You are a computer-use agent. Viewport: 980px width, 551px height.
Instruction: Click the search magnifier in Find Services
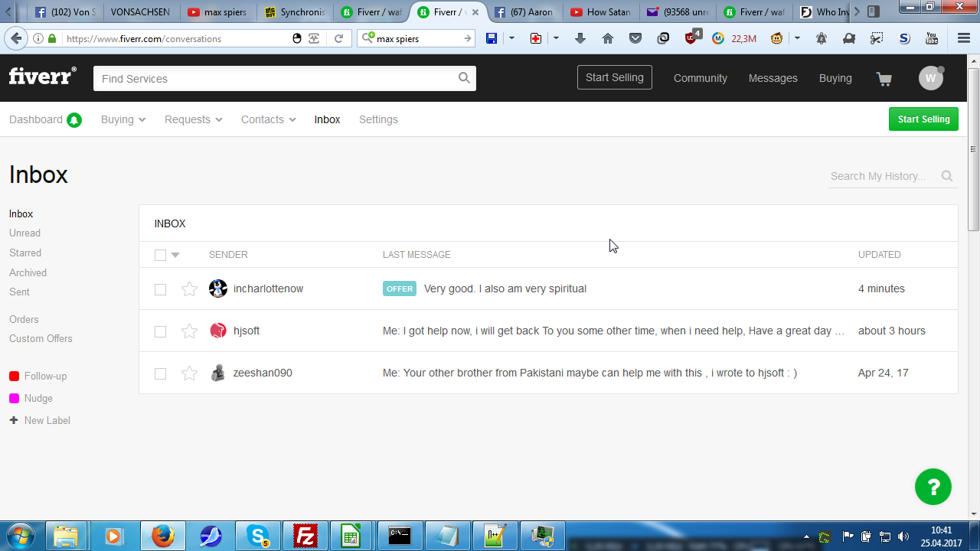[464, 78]
